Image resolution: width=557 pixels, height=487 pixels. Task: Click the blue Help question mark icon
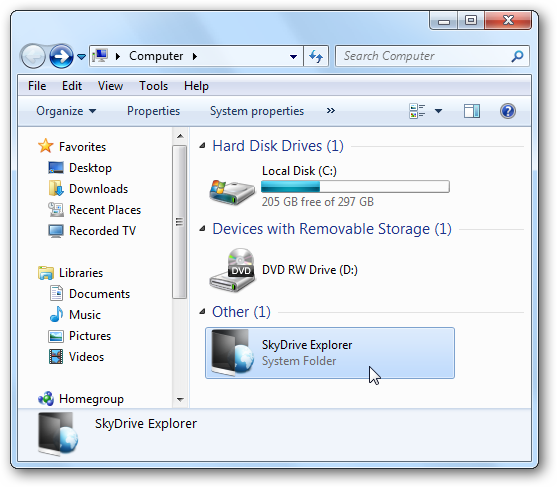pos(508,111)
